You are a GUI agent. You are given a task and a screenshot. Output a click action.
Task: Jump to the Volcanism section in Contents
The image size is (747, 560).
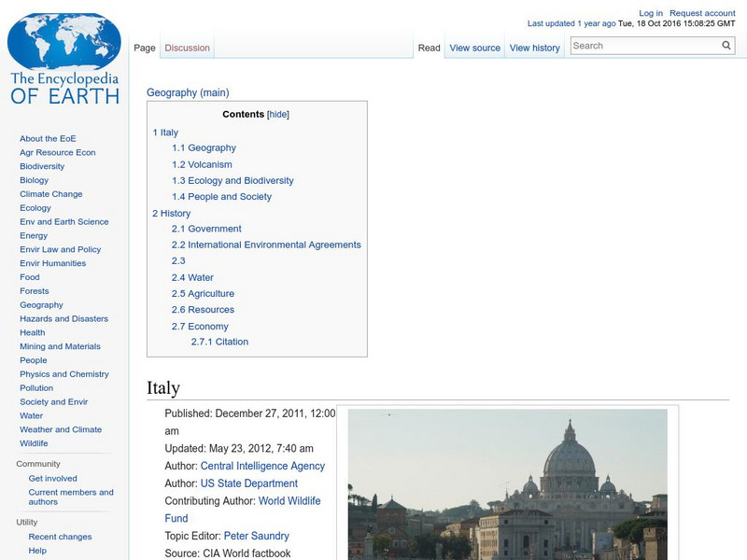click(205, 164)
